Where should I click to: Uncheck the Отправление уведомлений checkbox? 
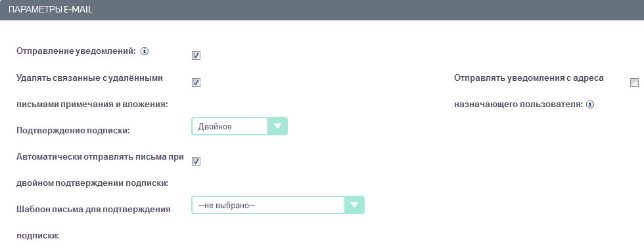pyautogui.click(x=196, y=56)
